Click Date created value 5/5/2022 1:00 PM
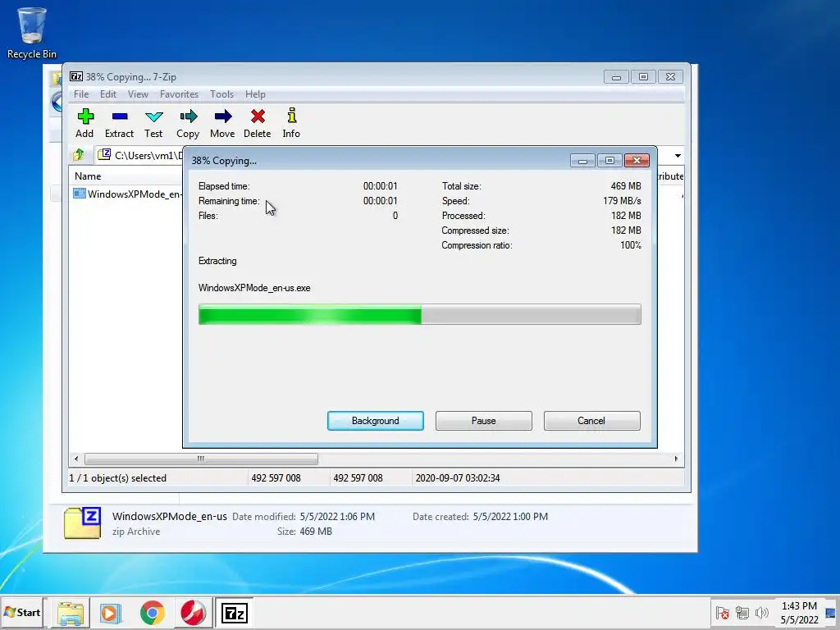The height and width of the screenshot is (630, 840). (510, 517)
